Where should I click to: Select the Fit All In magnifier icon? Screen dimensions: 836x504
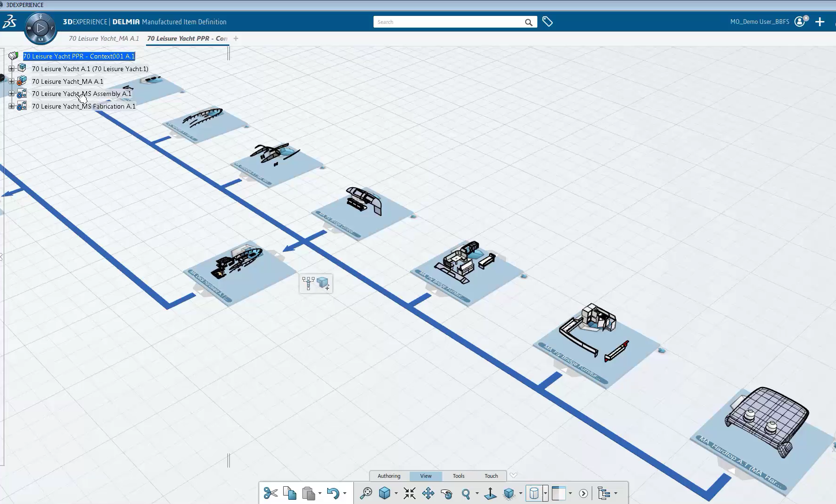click(366, 493)
